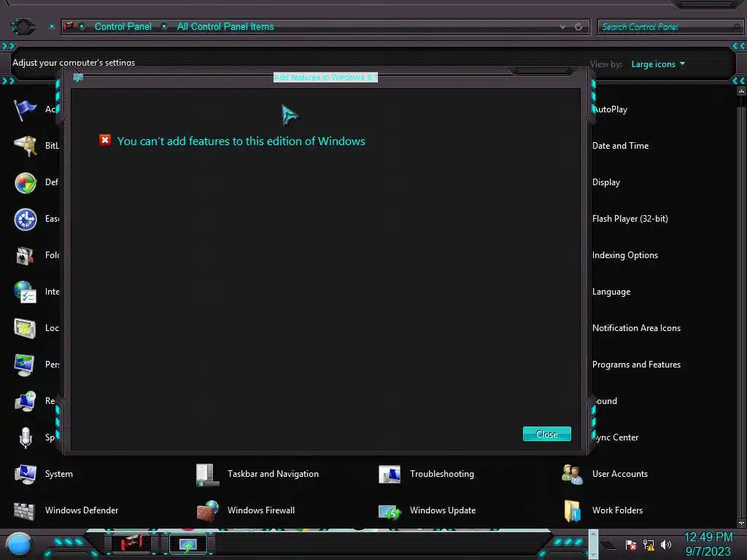Open the Ease of Access icon

pyautogui.click(x=25, y=219)
